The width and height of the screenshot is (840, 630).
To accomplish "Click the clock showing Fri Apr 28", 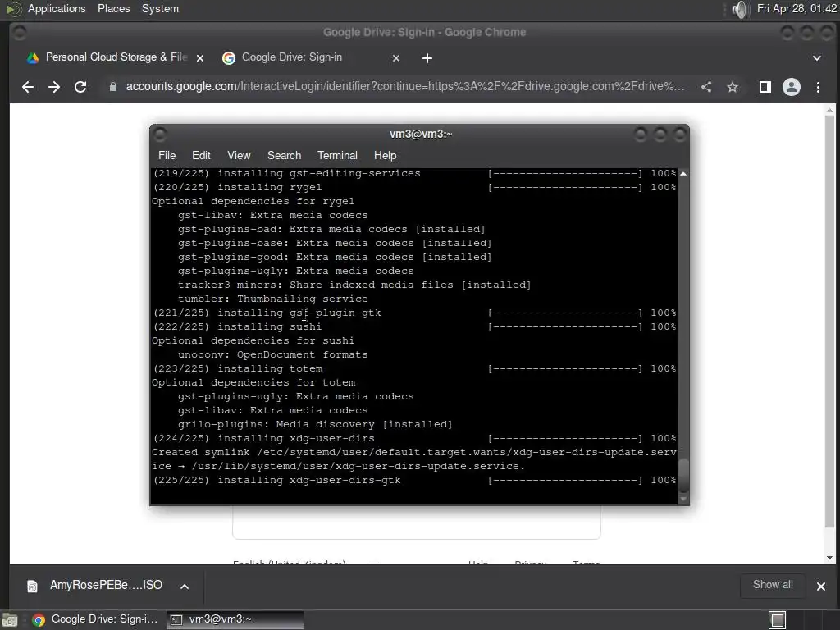I will (x=797, y=8).
